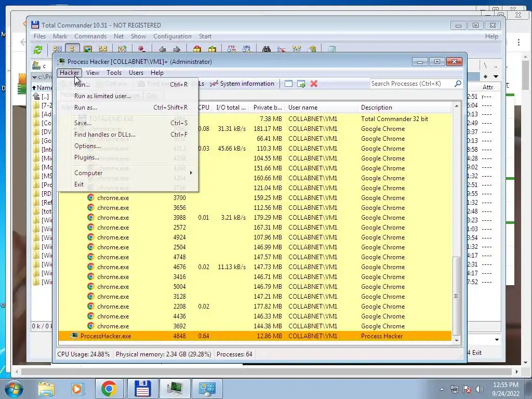532x399 pixels.
Task: Click Total Commander URL connection icon
Action: (247, 49)
